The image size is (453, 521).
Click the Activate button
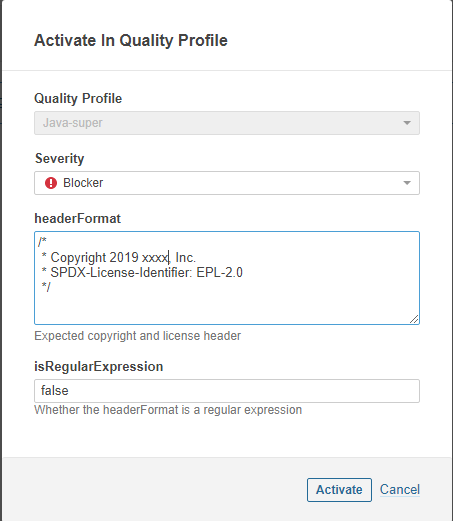coord(339,490)
